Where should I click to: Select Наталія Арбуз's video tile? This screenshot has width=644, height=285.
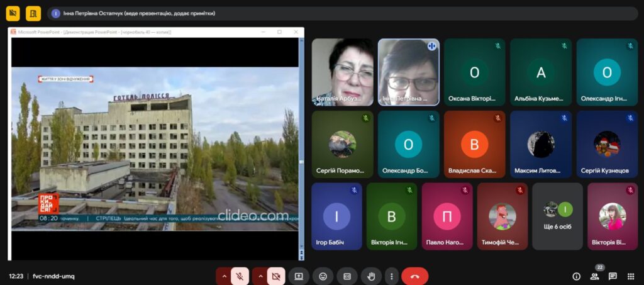(x=342, y=72)
